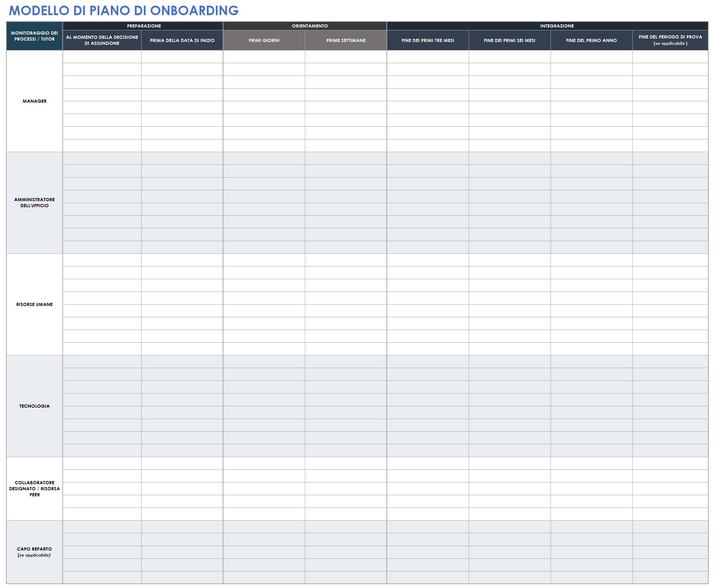Click 'FINE DEL PERIODO DI PROVA' column header
The width and height of the screenshot is (715, 588).
(670, 40)
